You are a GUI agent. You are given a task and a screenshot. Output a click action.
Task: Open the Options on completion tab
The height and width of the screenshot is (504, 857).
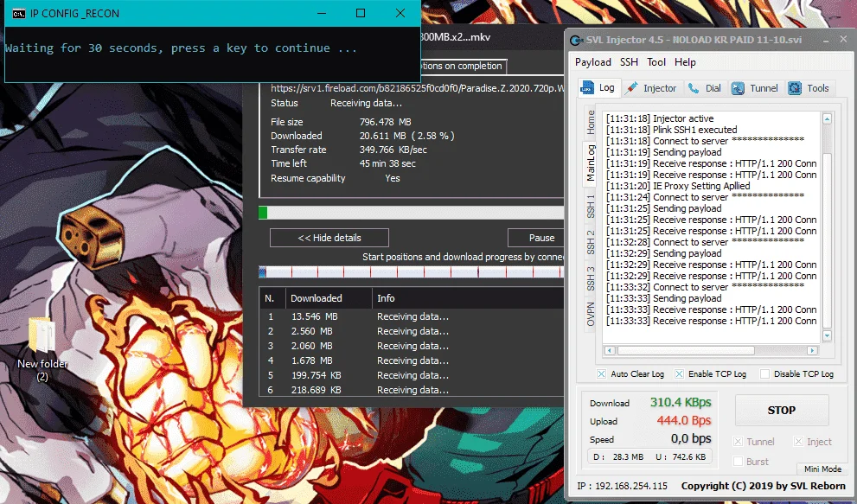[x=464, y=66]
